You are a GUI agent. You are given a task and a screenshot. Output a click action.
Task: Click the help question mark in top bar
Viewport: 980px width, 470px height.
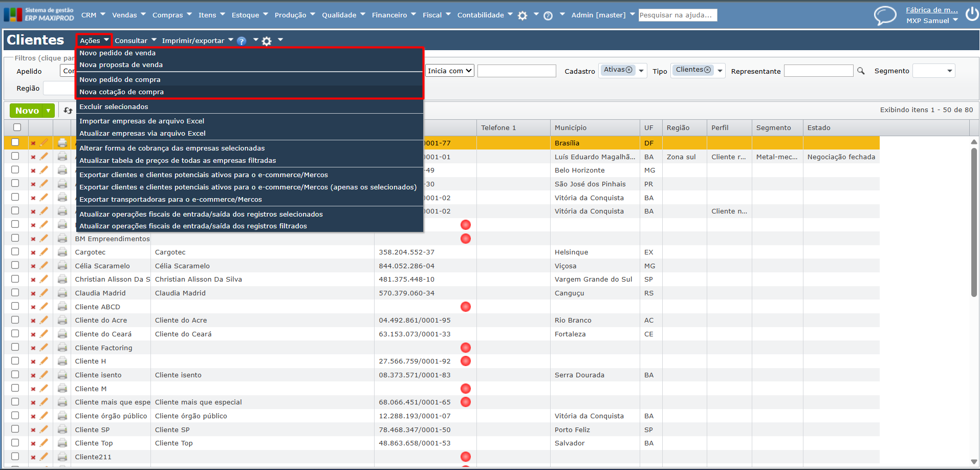tap(548, 16)
